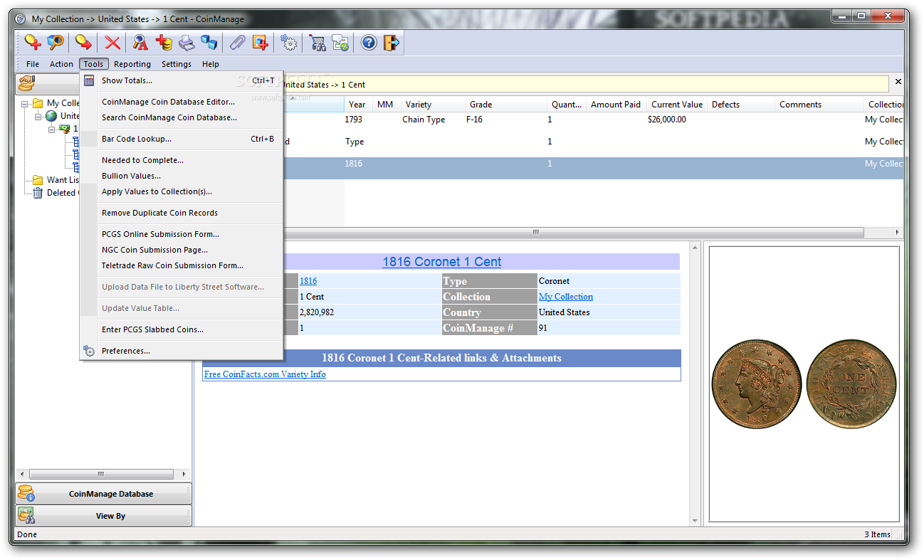Viewport: 924px width, 560px height.
Task: Choose Teletrade Raw Coin Submission Form
Action: coord(182,265)
